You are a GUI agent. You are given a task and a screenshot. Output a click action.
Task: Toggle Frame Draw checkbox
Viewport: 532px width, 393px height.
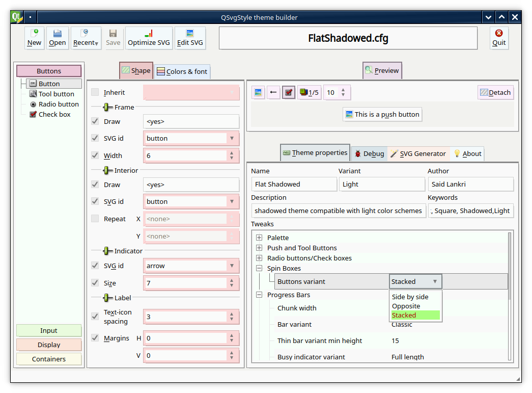click(x=95, y=121)
